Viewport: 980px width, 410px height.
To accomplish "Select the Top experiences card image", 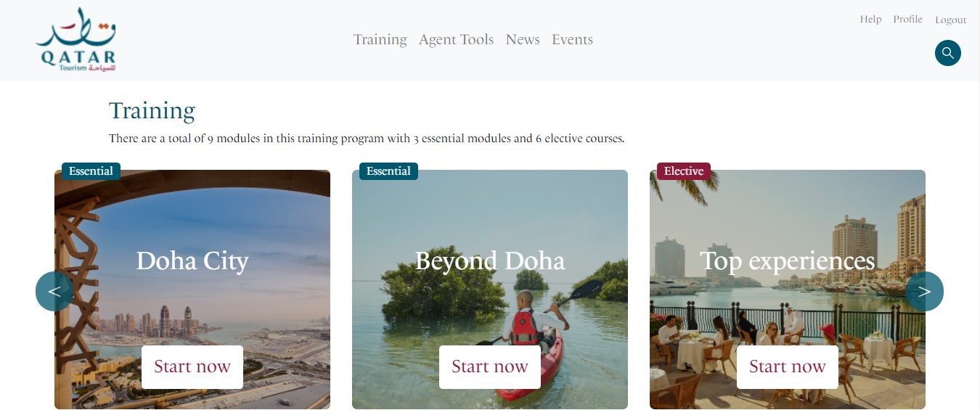I will [788, 290].
